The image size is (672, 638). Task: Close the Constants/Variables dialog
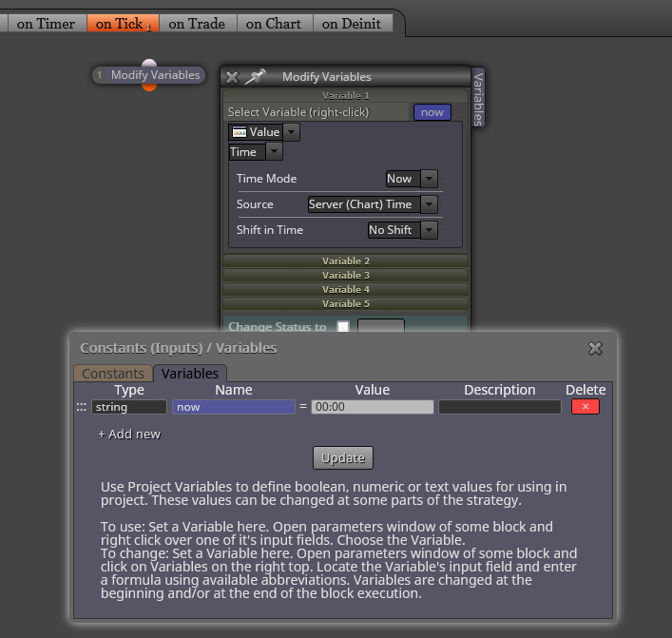pyautogui.click(x=595, y=348)
